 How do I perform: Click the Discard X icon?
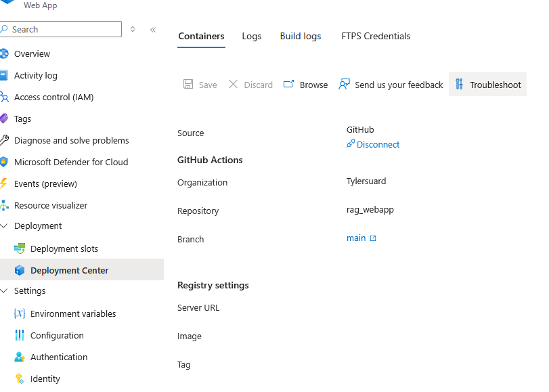pos(233,84)
